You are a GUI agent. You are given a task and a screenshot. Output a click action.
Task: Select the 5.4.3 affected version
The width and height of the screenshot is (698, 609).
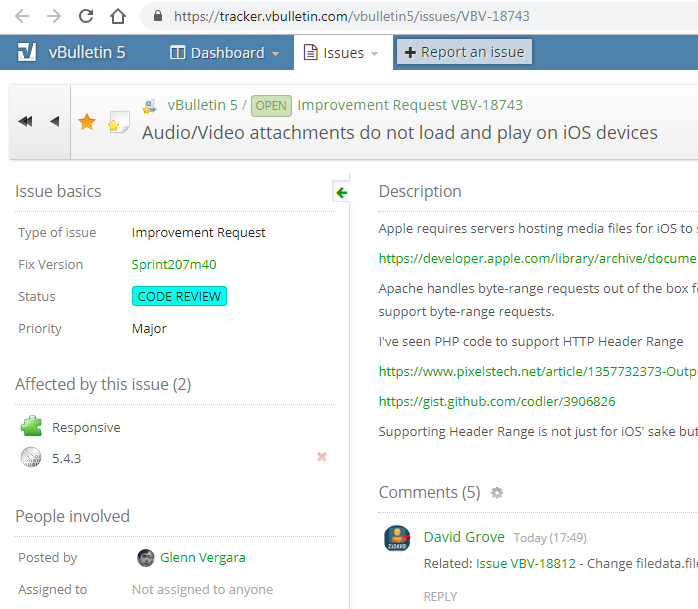tap(66, 459)
